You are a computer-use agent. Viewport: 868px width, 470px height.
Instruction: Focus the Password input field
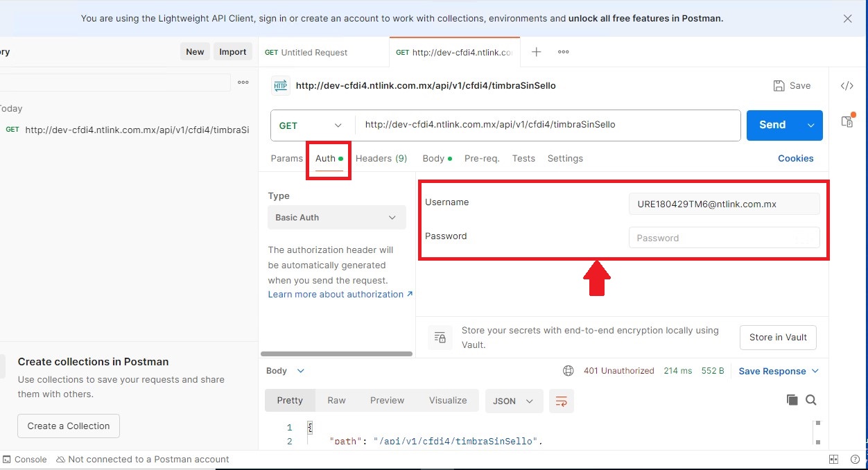[x=724, y=238]
